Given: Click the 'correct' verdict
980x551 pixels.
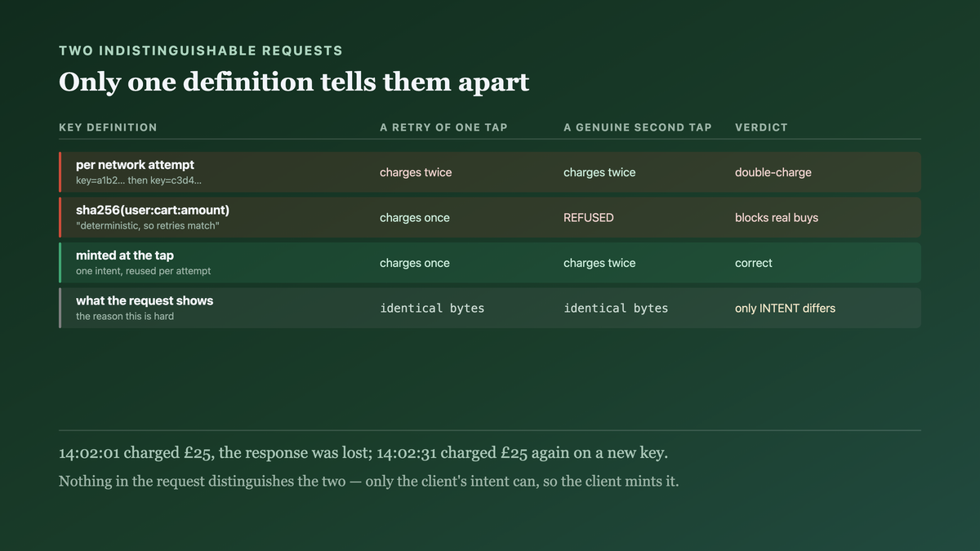Looking at the screenshot, I should click(754, 263).
